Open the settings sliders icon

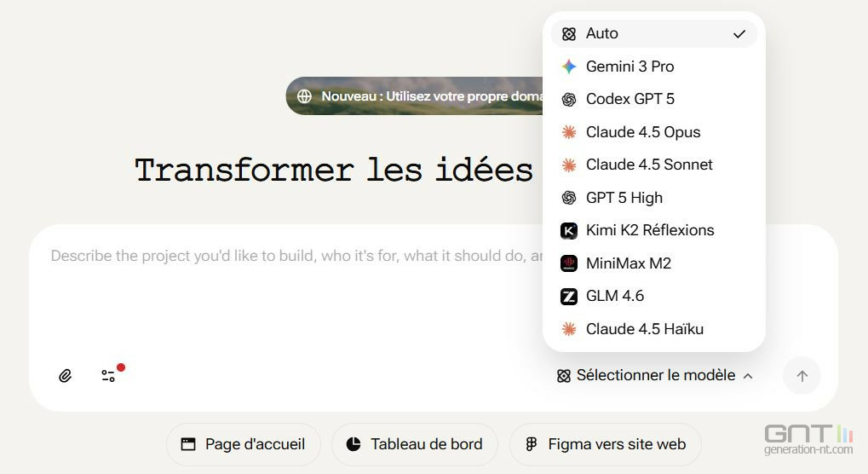[108, 375]
